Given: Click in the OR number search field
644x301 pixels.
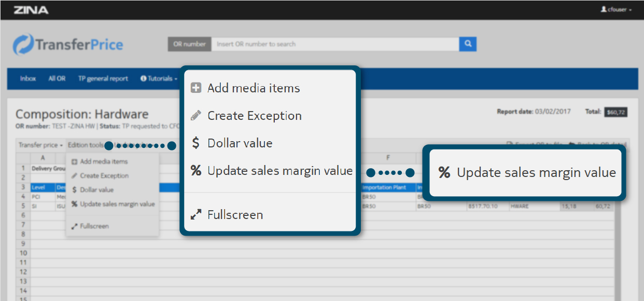Looking at the screenshot, I should (x=335, y=44).
